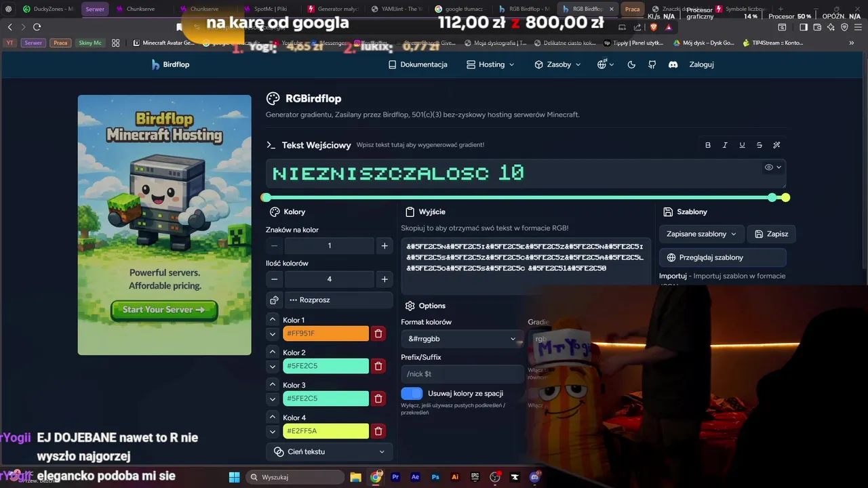
Task: Open Skiny Mc bookmark
Action: 90,43
